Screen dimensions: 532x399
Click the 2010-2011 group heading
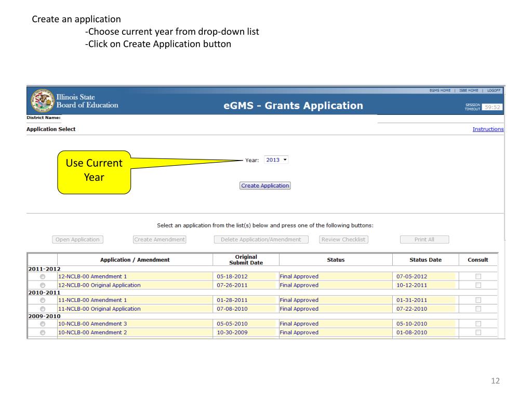click(x=44, y=293)
